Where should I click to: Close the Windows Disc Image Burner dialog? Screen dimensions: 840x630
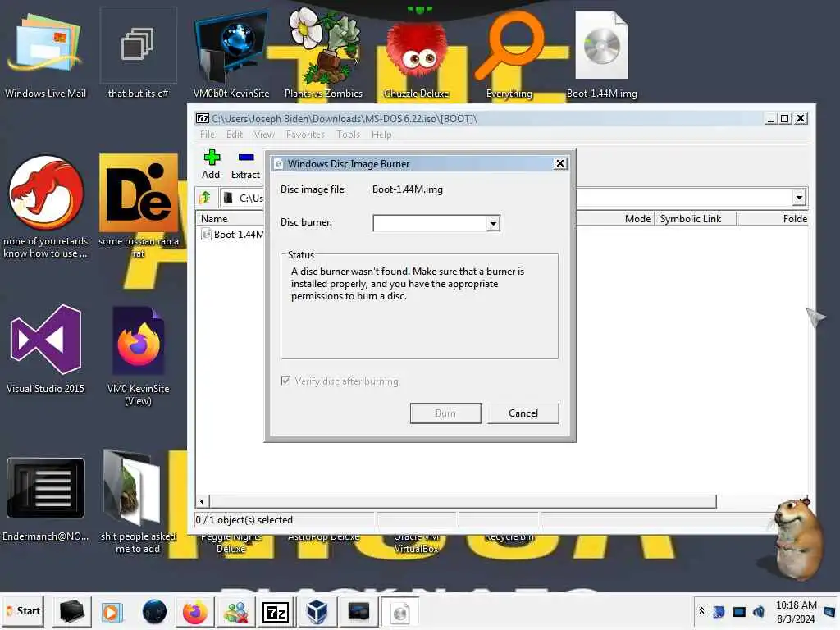coord(559,163)
